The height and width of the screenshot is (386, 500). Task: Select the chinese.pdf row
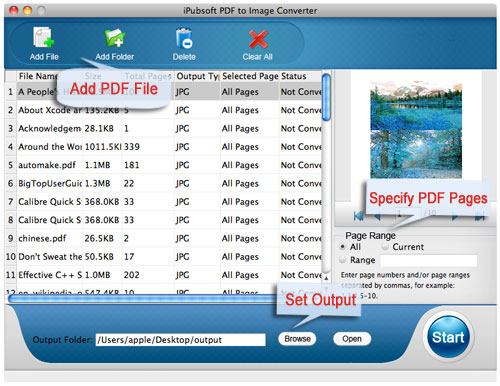pos(163,238)
